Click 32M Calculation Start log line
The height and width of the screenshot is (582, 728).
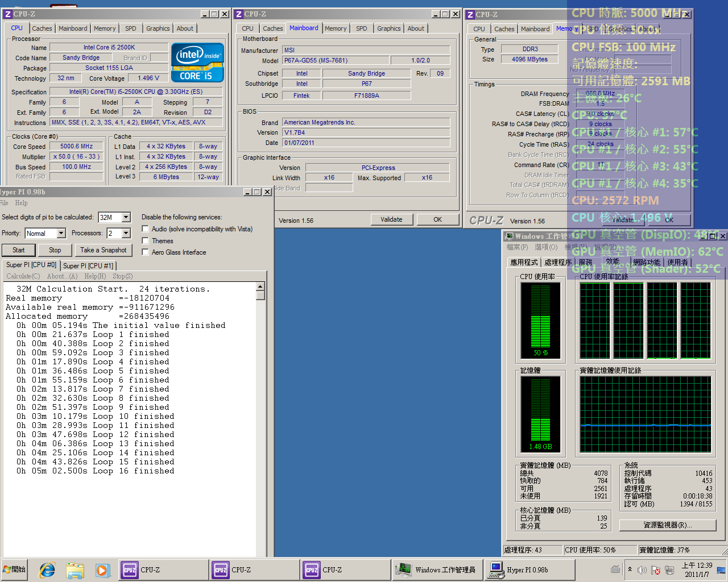113,289
